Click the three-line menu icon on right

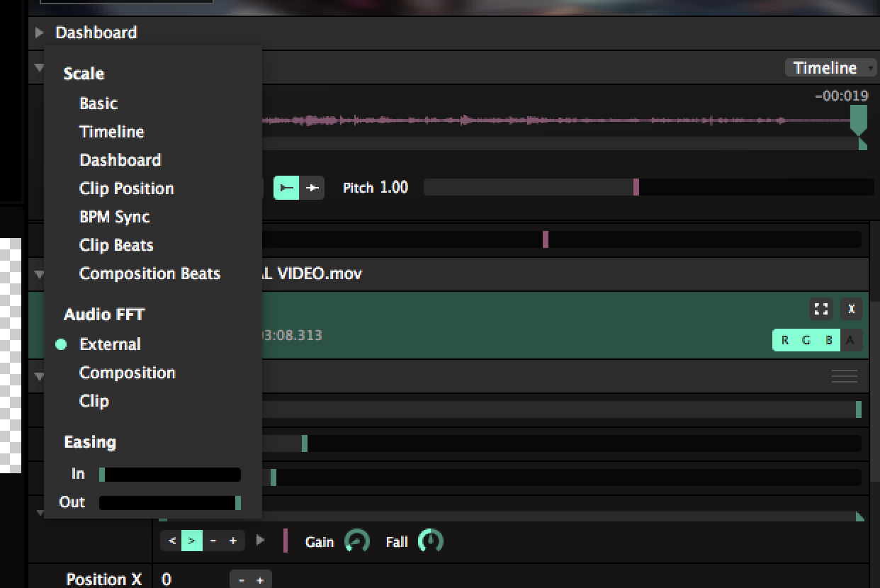(x=844, y=376)
